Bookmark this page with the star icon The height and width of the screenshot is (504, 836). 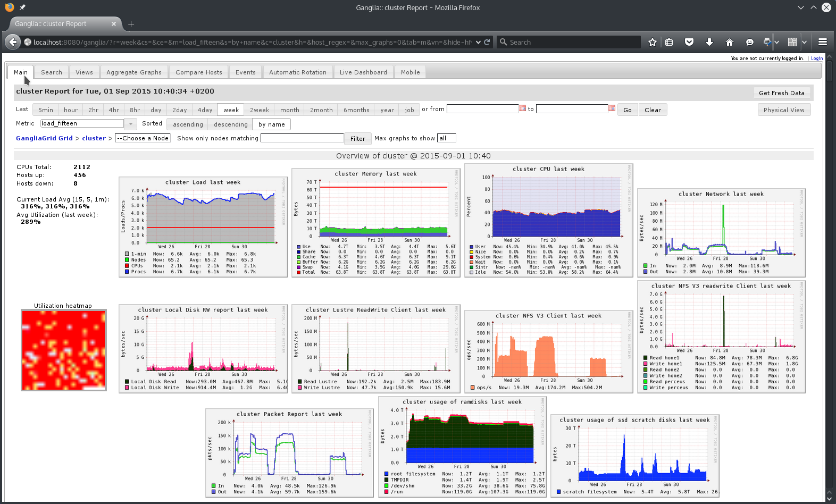pyautogui.click(x=653, y=42)
